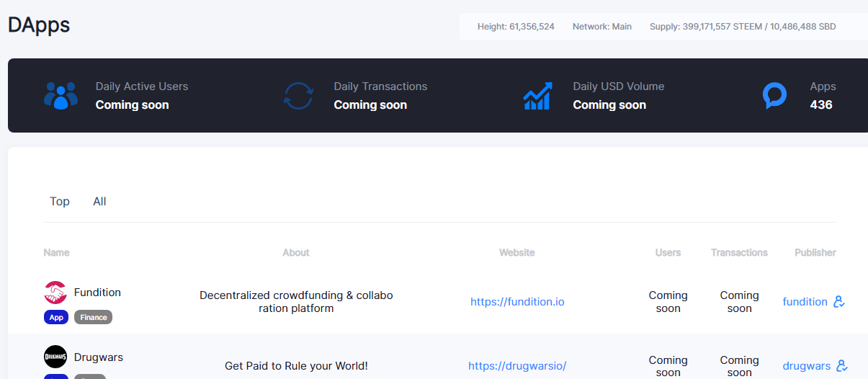Click the Daily Active Users people icon

point(61,95)
